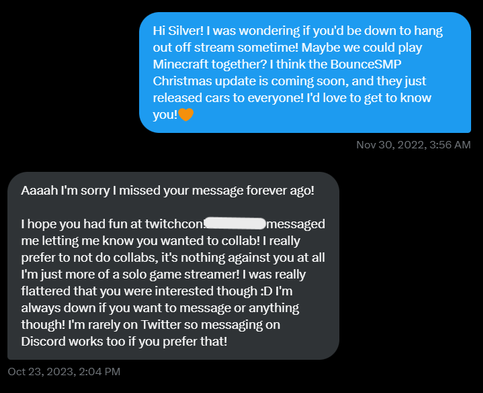483x393 pixels.
Task: Click the word Twitter in the reply
Action: (162, 325)
